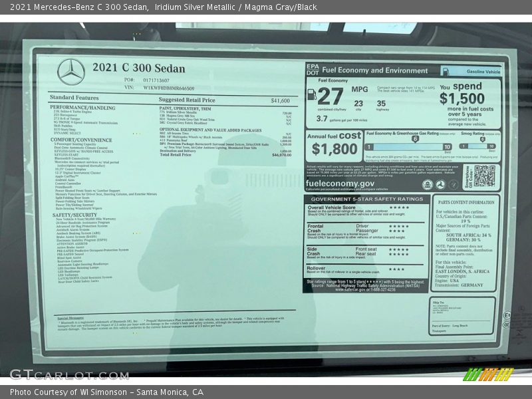This screenshot has width=532, height=399.
Task: Click the Smog Rating scale bar
Action: click(477, 146)
